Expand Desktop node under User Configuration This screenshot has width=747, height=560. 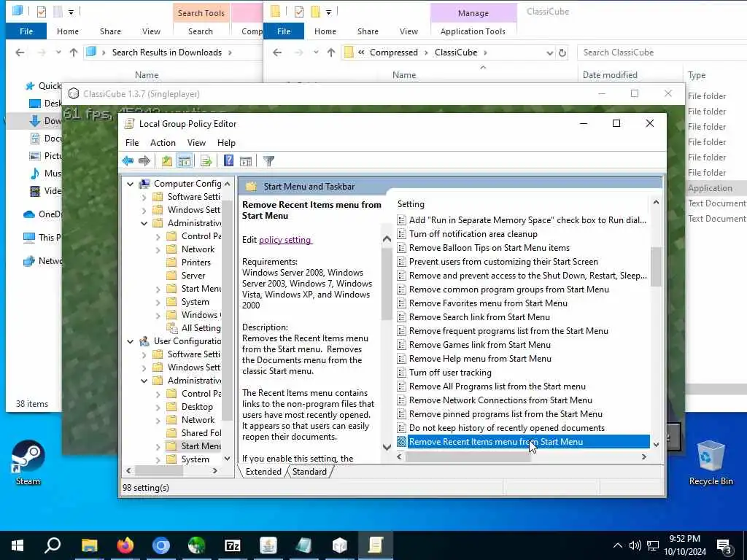point(158,407)
